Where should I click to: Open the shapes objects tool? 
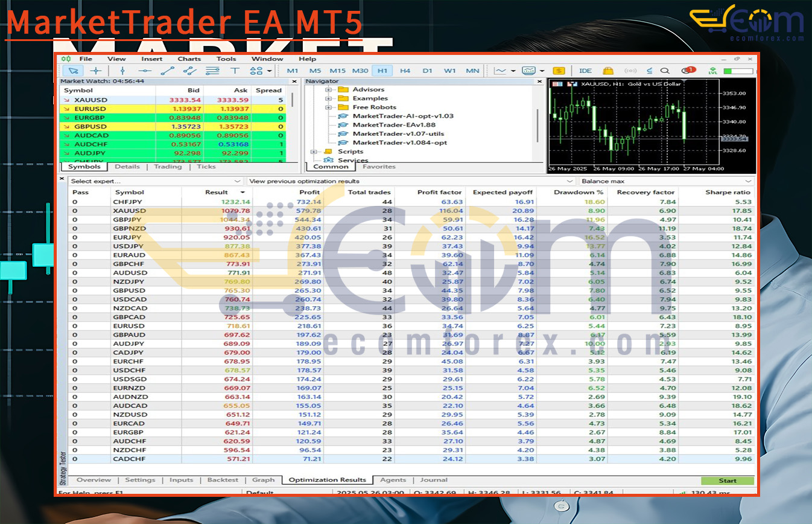[x=256, y=71]
